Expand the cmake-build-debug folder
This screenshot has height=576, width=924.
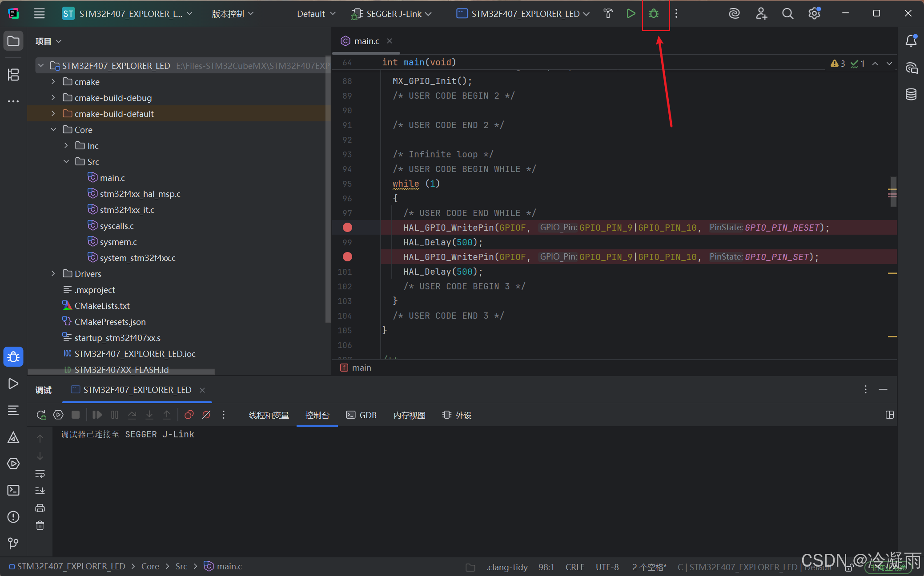pyautogui.click(x=53, y=98)
